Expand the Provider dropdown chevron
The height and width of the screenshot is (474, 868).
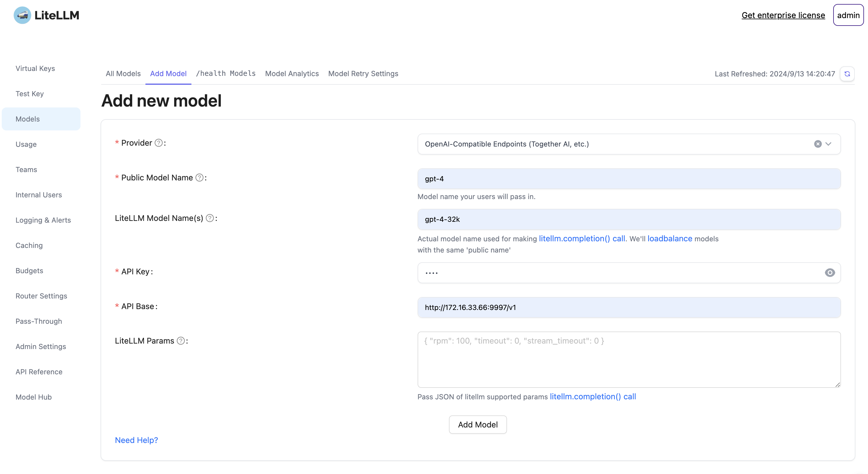click(x=829, y=144)
